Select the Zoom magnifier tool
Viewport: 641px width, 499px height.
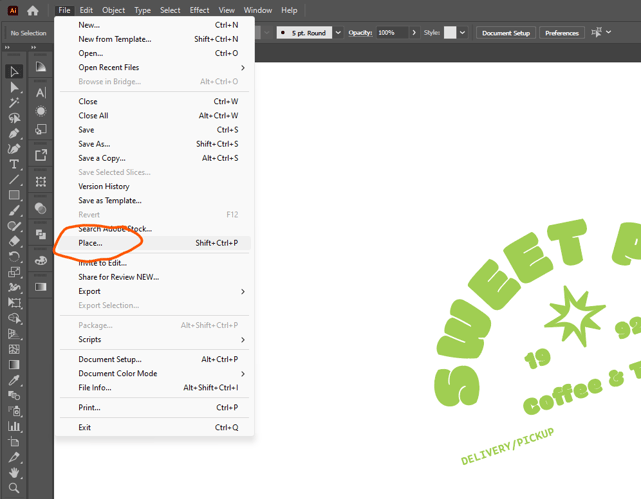(14, 488)
